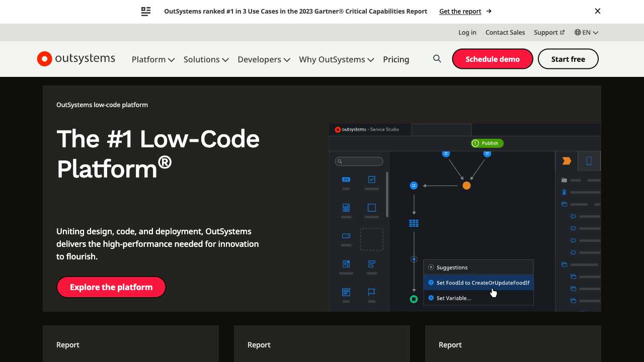Go to the Pricing page
The width and height of the screenshot is (644, 362).
tap(396, 59)
